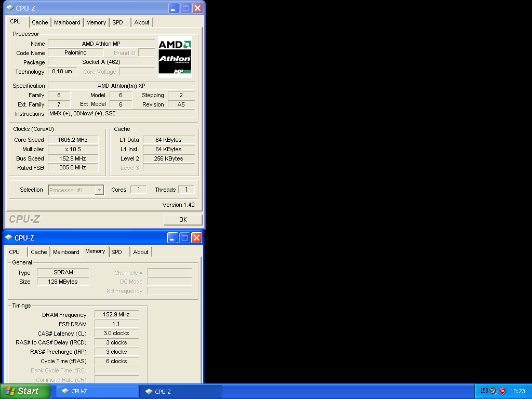Minimize the bottom CPU-Z window

[172, 238]
